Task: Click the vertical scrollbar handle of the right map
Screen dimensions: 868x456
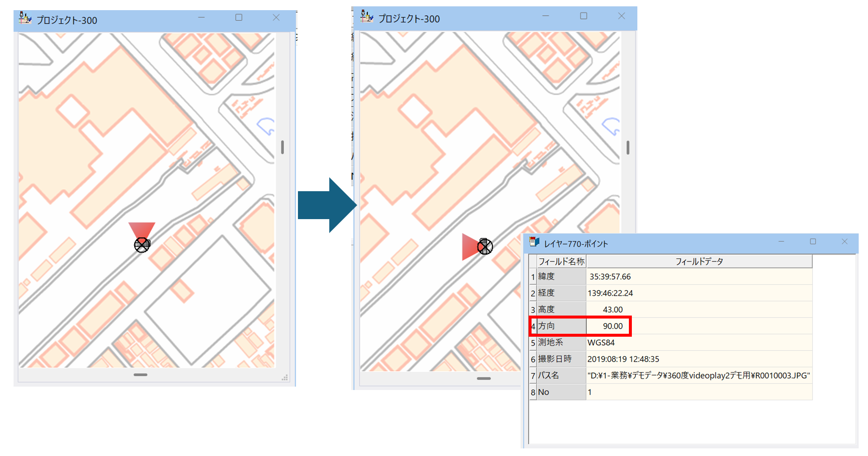Action: pos(628,148)
